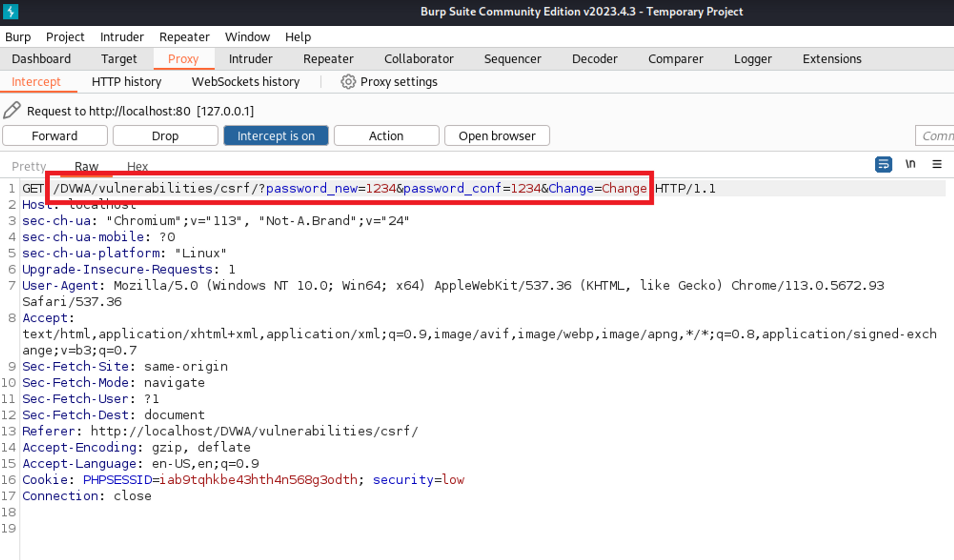The width and height of the screenshot is (954, 560).
Task: Switch the editor to Hex view
Action: pos(137,166)
